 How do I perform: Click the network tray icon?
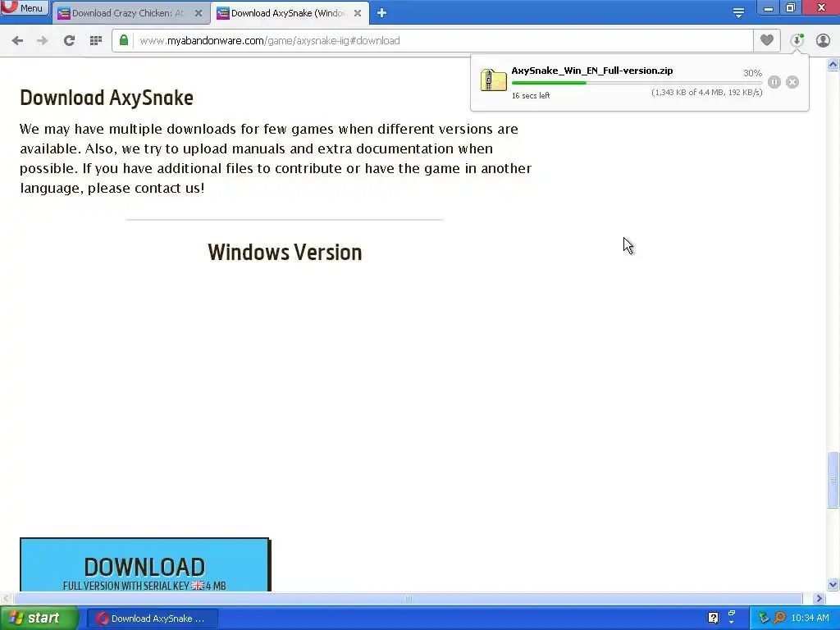764,618
